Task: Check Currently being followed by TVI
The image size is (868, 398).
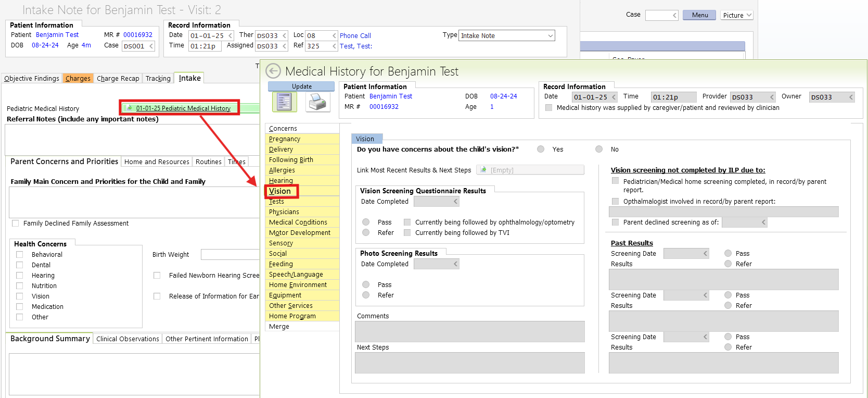Action: [x=407, y=232]
